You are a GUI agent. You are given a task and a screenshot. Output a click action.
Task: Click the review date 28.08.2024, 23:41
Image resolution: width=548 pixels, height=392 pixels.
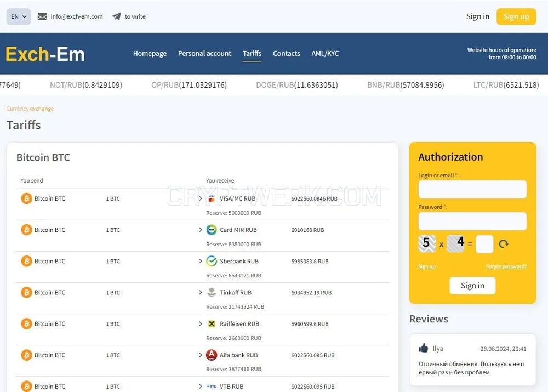(x=503, y=349)
